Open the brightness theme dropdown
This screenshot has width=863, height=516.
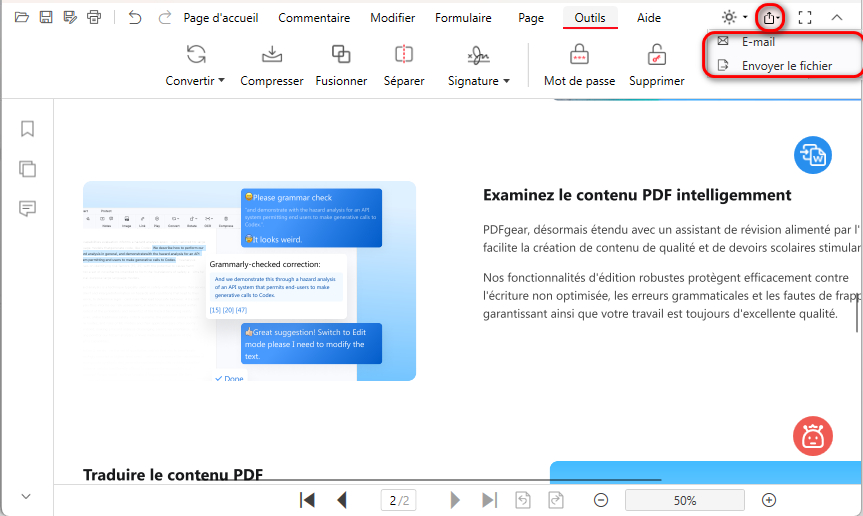click(734, 17)
